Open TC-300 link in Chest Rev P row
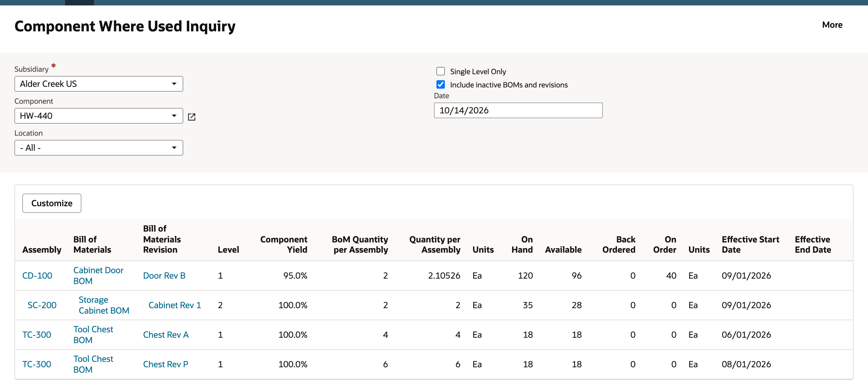Image resolution: width=868 pixels, height=392 pixels. pos(37,364)
